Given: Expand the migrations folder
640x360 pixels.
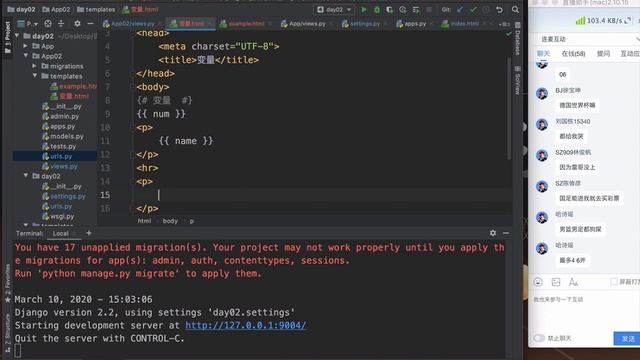Looking at the screenshot, I should point(35,66).
